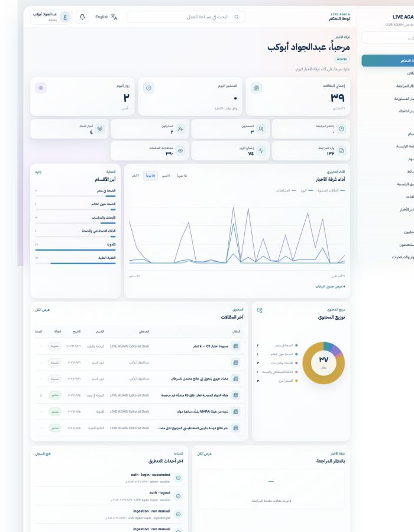Viewport: 414px width, 532px height.
Task: Click الأبحاث والدراسات in أبرز الأقسام
Action: 103,218
